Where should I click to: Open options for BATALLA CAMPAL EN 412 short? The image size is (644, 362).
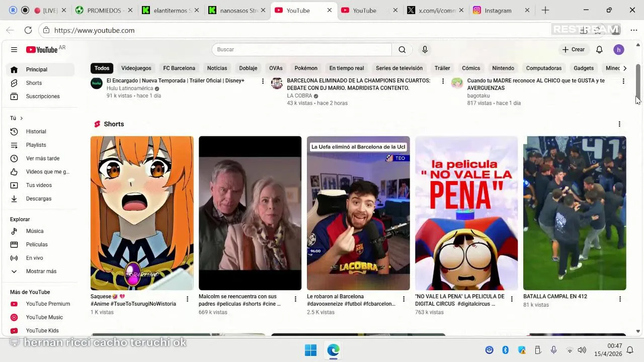pos(620,299)
